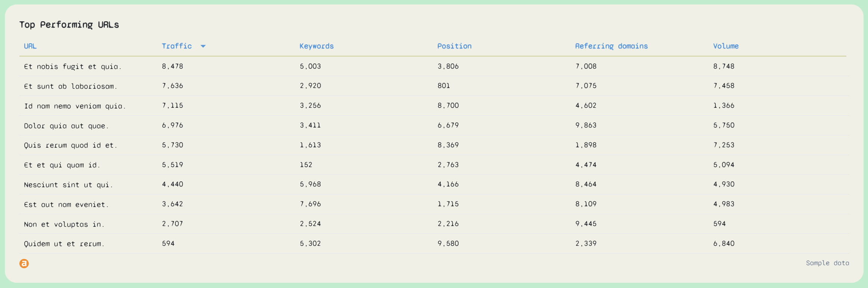The width and height of the screenshot is (868, 288).
Task: Sort by Referring domains header
Action: point(611,46)
